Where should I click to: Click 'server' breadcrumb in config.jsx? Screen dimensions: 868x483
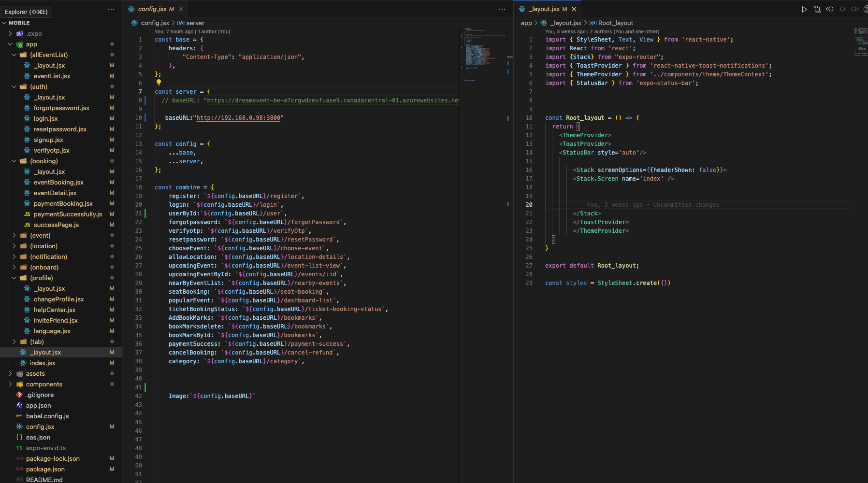(x=195, y=23)
